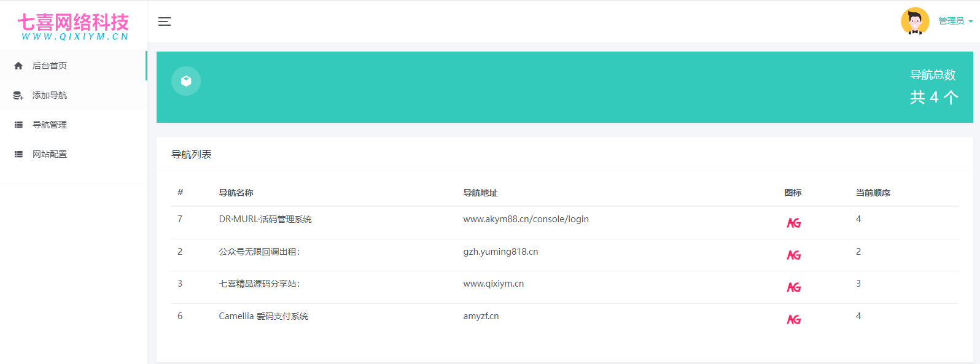The image size is (980, 364).
Task: Click the administrator avatar picture
Action: [915, 21]
